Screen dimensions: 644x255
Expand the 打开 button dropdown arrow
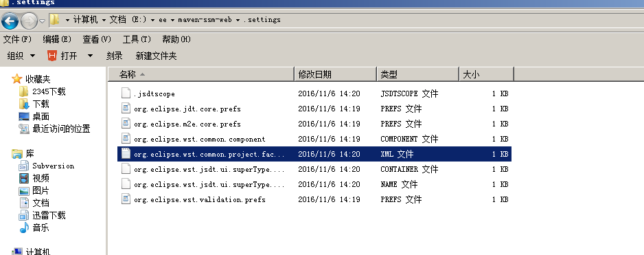pos(91,56)
